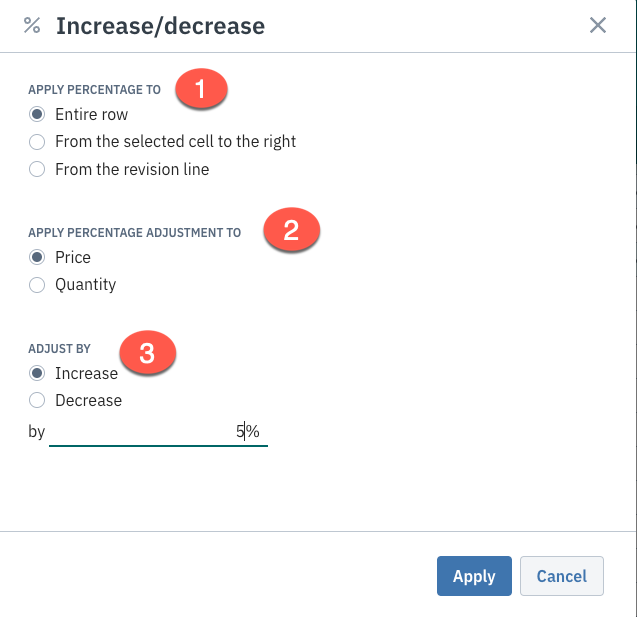Image resolution: width=637 pixels, height=617 pixels.
Task: Click the red number 2 badge
Action: pos(291,229)
